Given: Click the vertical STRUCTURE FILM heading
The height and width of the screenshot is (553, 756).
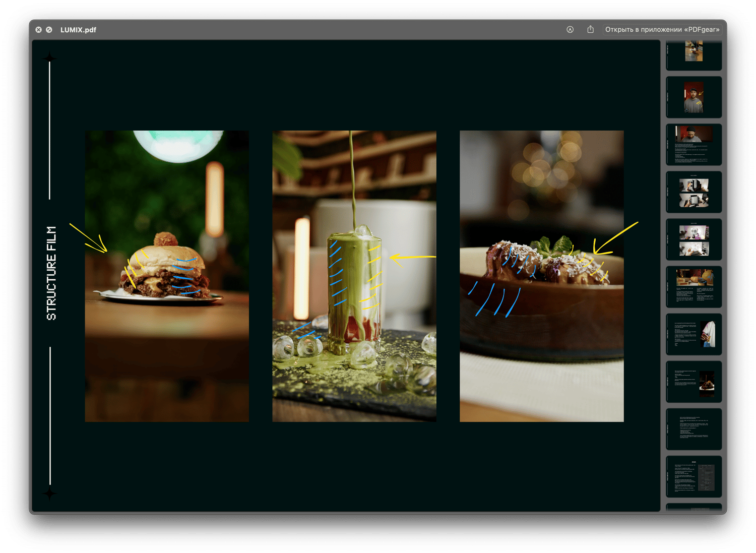Looking at the screenshot, I should tap(51, 273).
